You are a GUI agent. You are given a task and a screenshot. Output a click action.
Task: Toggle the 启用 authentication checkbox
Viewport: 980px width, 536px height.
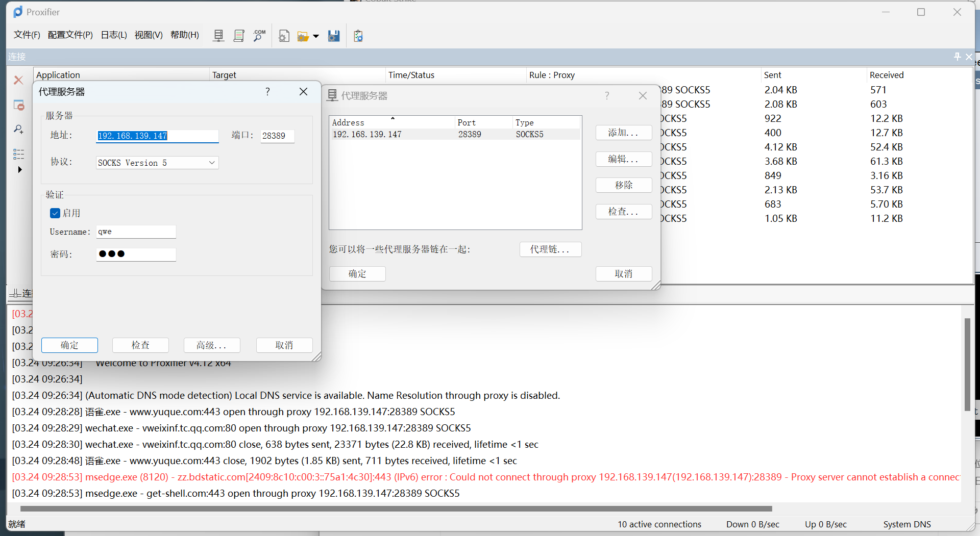[x=55, y=213]
